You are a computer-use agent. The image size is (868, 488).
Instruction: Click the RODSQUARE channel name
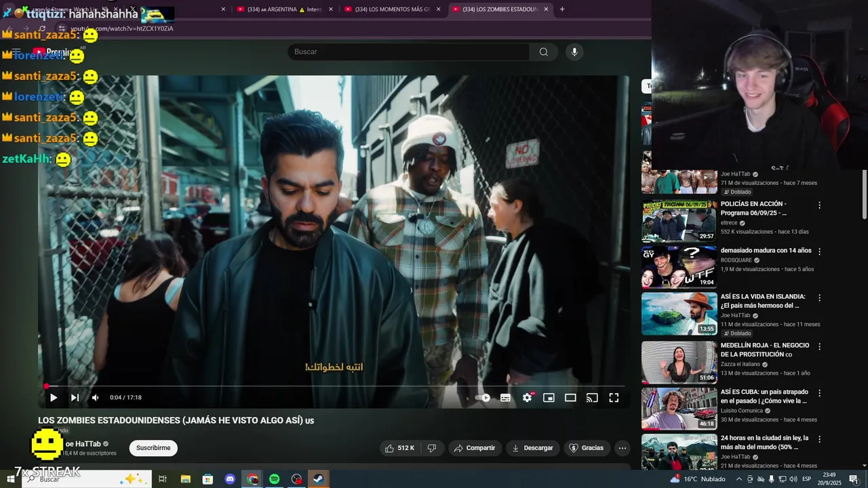736,260
